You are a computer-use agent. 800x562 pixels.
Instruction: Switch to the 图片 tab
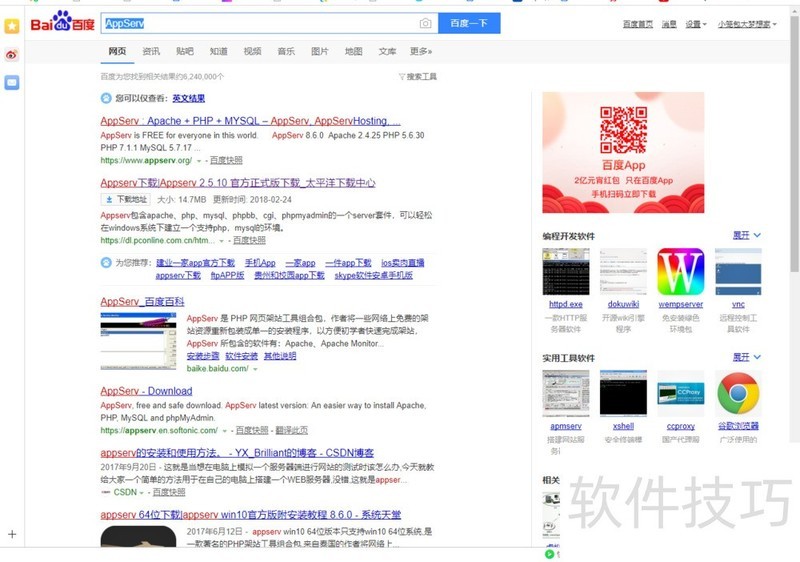tap(319, 52)
